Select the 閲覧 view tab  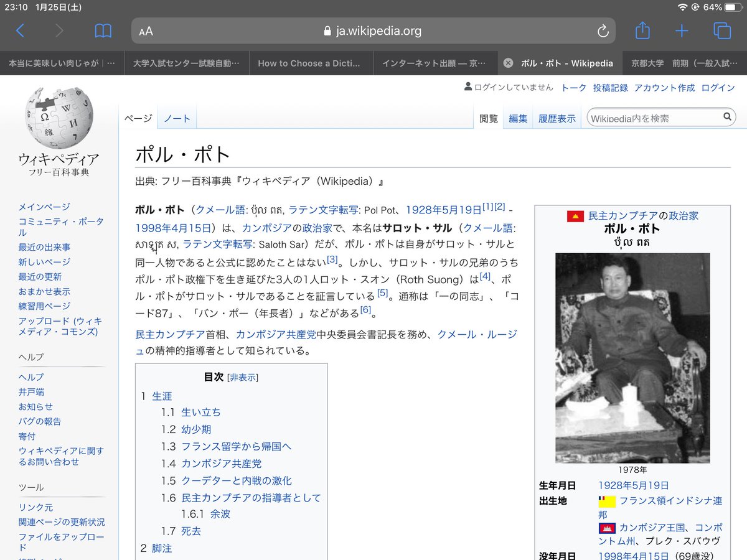tap(489, 118)
